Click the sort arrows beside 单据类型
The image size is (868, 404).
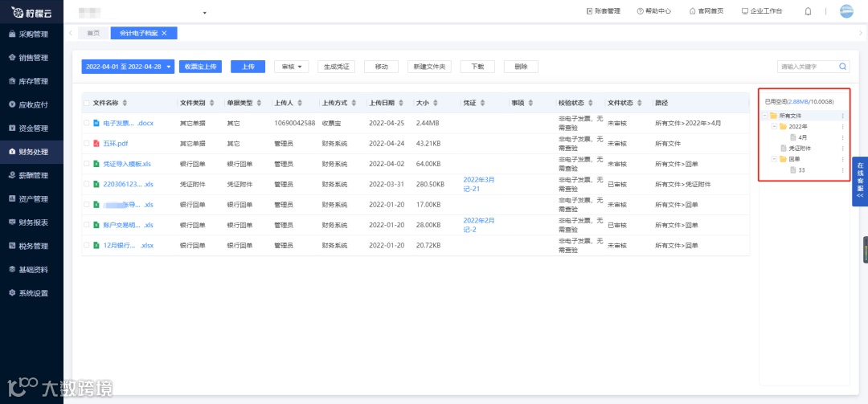(259, 103)
